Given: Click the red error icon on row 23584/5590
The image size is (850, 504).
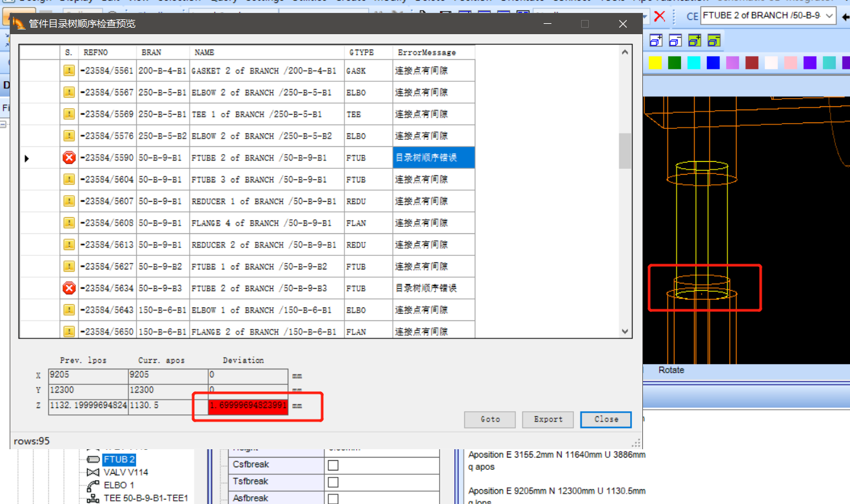Looking at the screenshot, I should [69, 157].
